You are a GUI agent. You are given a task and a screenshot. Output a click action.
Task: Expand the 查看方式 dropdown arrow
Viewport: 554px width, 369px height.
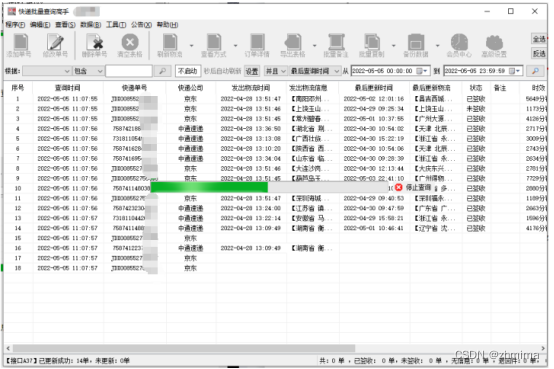pyautogui.click(x=235, y=46)
